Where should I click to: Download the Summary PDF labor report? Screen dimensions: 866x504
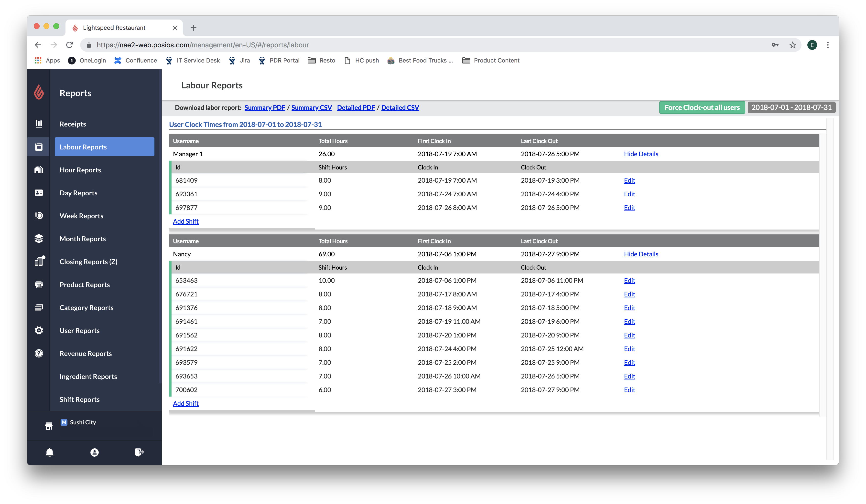[x=265, y=107]
